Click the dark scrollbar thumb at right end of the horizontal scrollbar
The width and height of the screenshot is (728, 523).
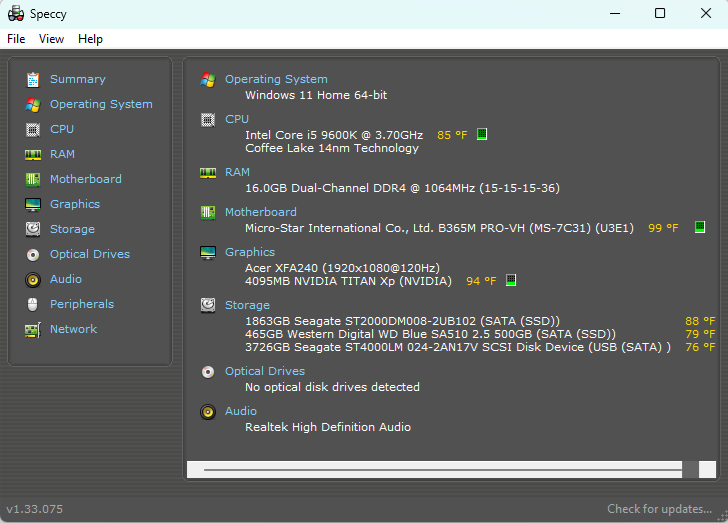[690, 470]
